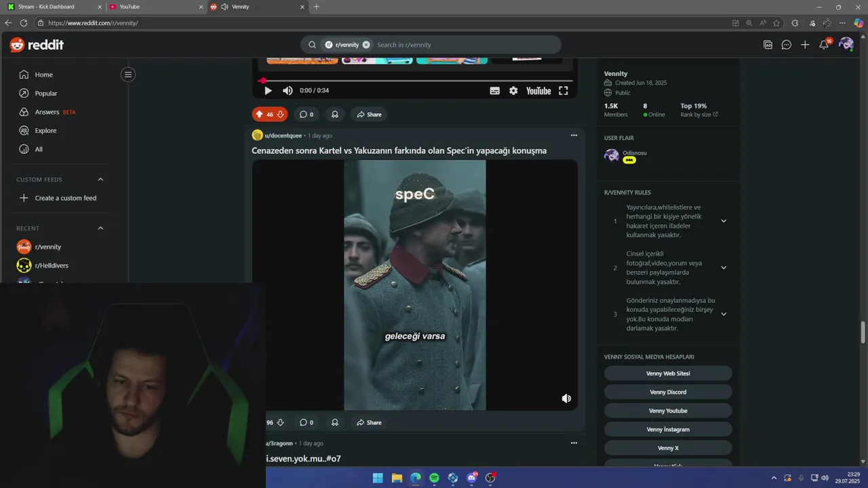Watch the video on YouTube via logo
This screenshot has height=488, width=868.
pyautogui.click(x=538, y=91)
